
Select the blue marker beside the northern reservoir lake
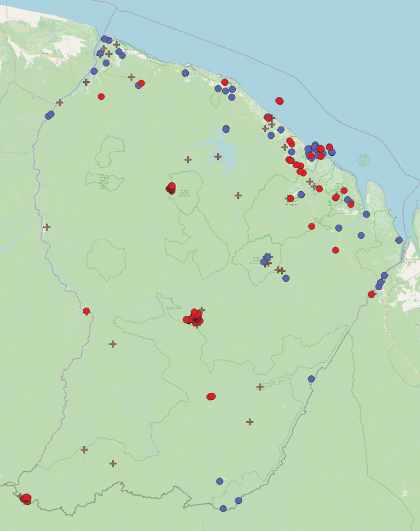[226, 129]
